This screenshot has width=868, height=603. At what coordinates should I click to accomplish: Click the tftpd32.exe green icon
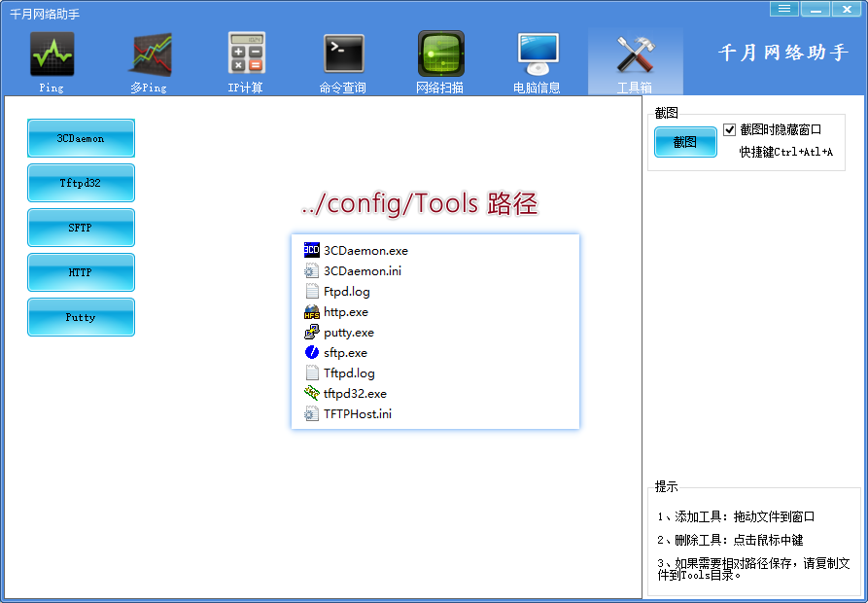click(312, 393)
